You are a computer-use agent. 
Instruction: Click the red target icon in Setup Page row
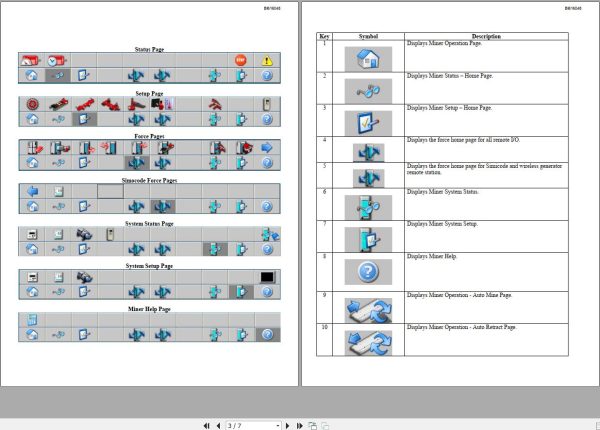click(x=32, y=104)
